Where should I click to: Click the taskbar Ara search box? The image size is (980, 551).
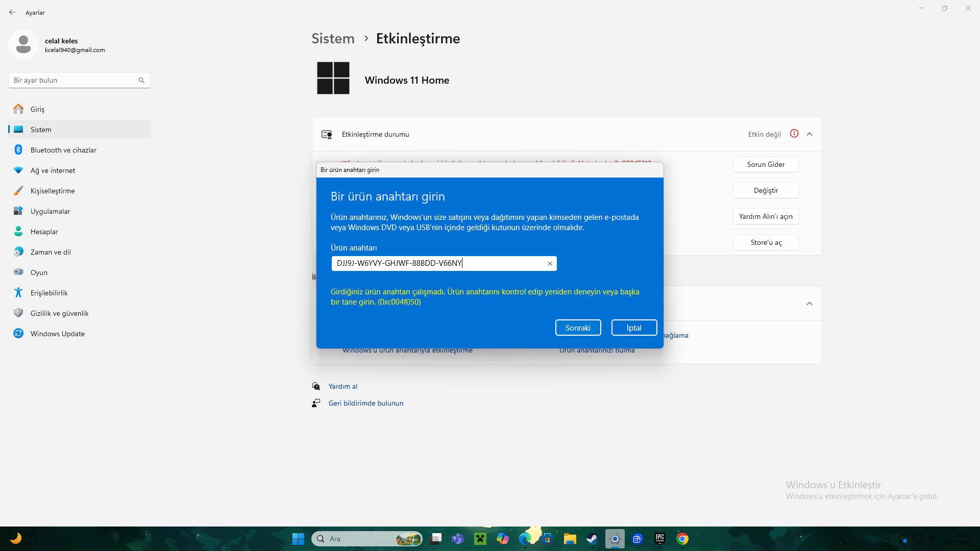[x=367, y=539]
